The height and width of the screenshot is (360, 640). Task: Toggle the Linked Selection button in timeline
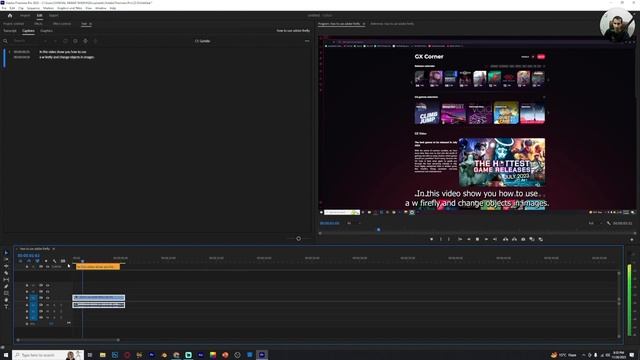[37, 261]
